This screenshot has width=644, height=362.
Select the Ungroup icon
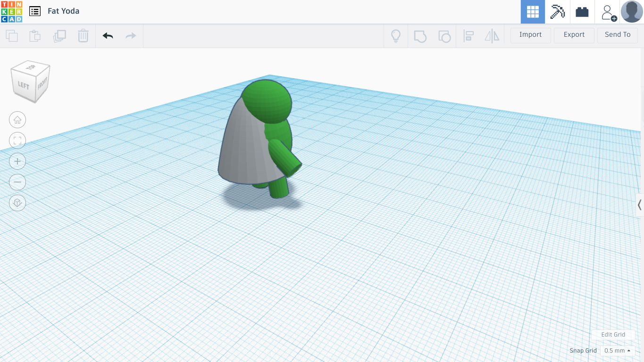coord(444,36)
